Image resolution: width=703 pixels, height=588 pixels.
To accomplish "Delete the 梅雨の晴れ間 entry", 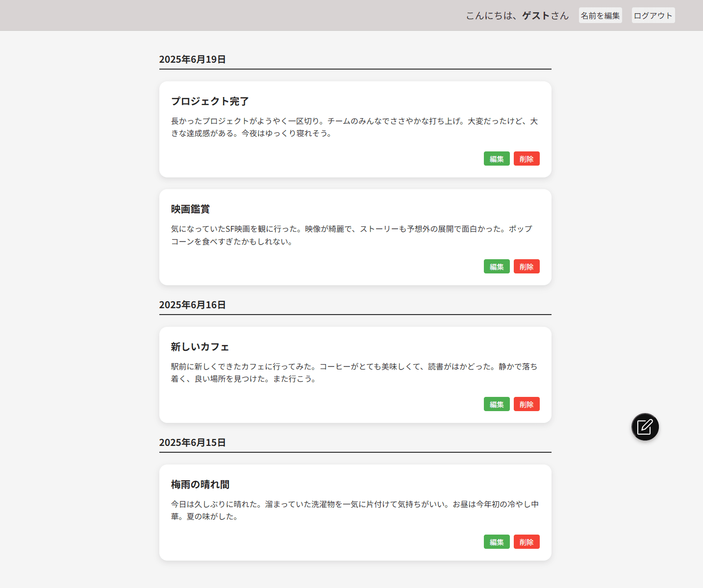I will coord(526,542).
